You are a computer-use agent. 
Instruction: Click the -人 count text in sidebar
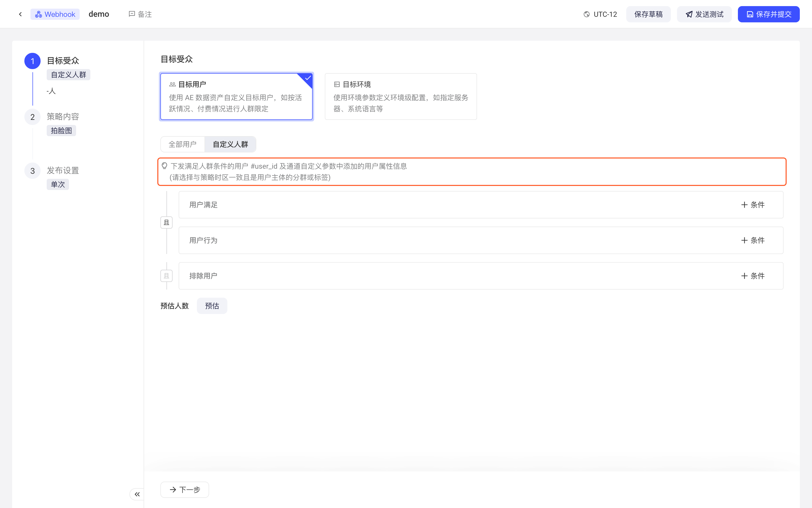(x=51, y=91)
